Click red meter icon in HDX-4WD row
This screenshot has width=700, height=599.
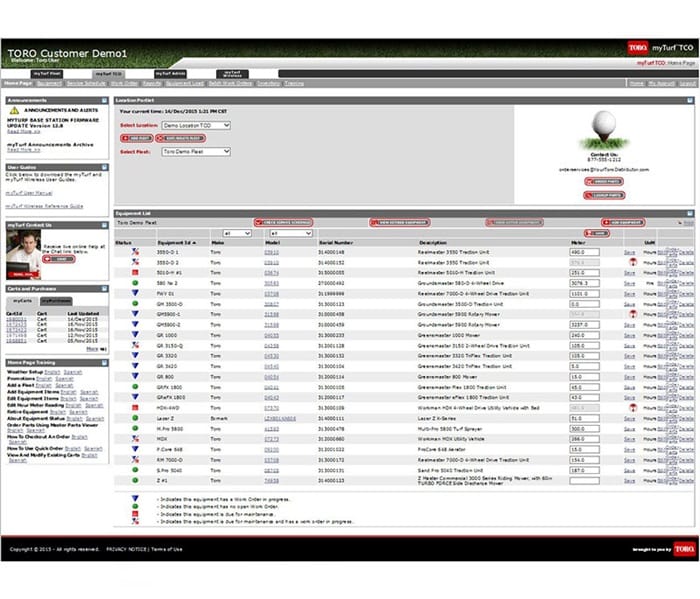click(x=633, y=408)
